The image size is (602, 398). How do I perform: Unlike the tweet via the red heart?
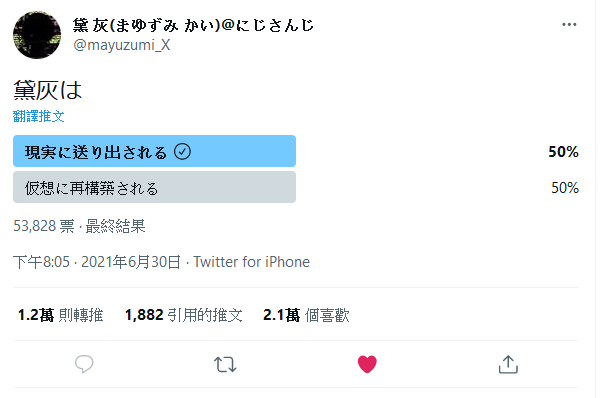(x=367, y=364)
